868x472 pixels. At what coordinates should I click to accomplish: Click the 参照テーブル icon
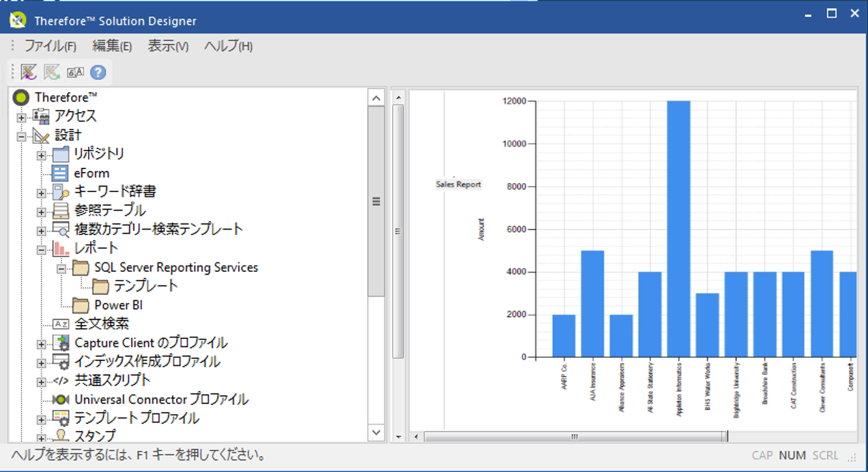click(60, 210)
